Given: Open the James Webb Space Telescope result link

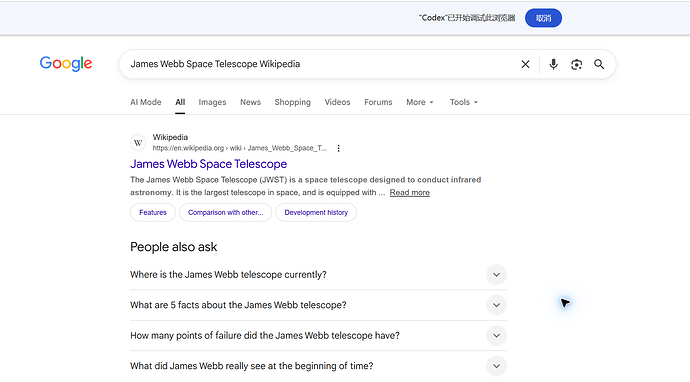Looking at the screenshot, I should [209, 164].
